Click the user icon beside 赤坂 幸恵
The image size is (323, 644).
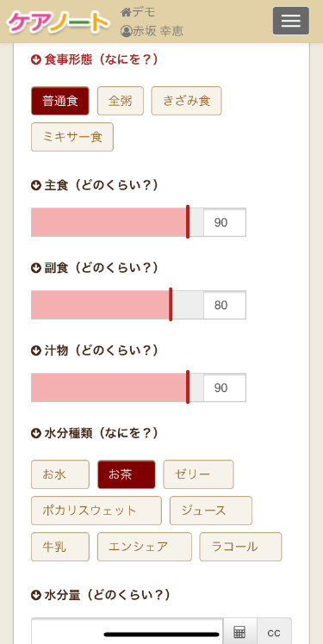126,31
